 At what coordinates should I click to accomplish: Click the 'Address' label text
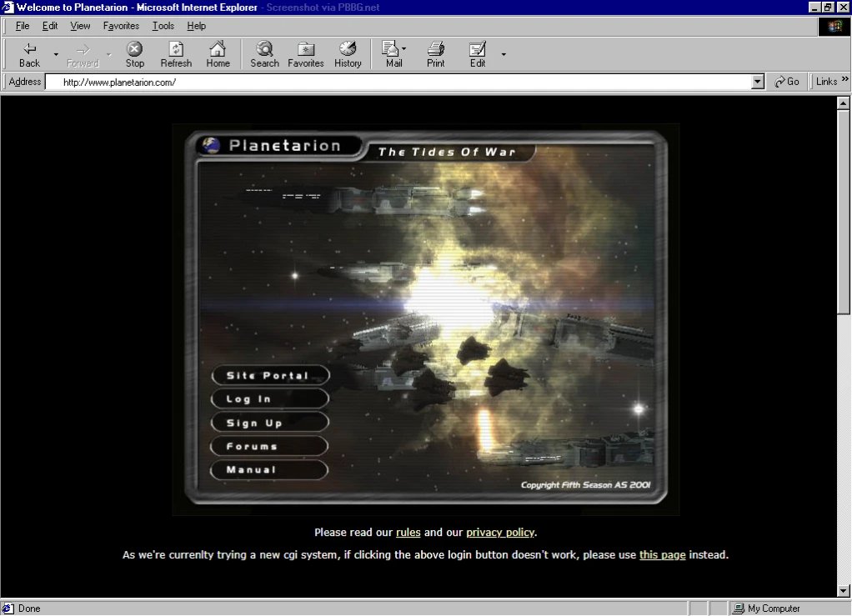24,82
